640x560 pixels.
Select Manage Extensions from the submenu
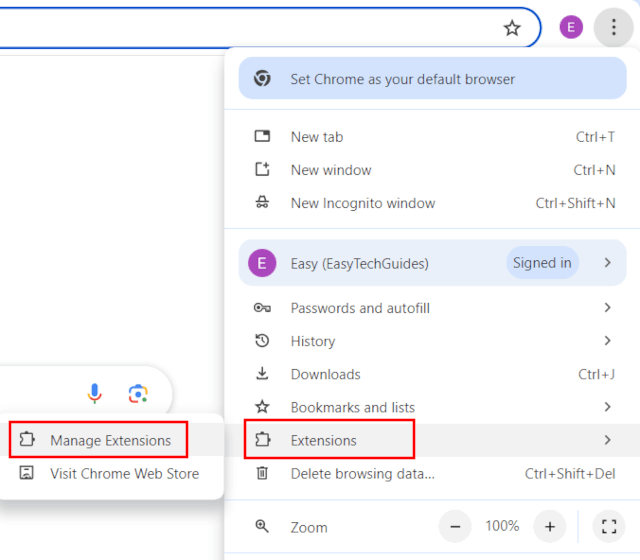coord(110,440)
